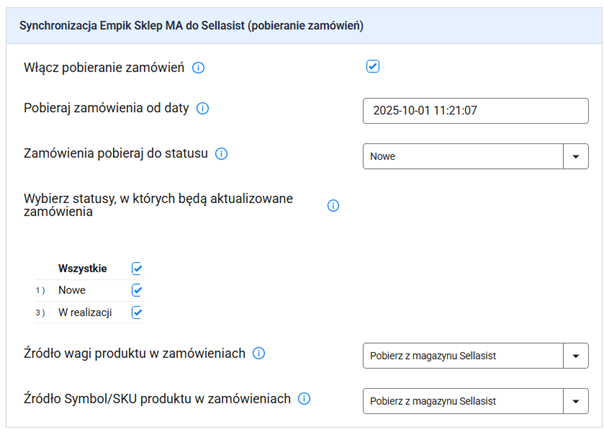Uncheck the 'W realizacji' status checkbox
This screenshot has height=432, width=604.
tap(137, 312)
